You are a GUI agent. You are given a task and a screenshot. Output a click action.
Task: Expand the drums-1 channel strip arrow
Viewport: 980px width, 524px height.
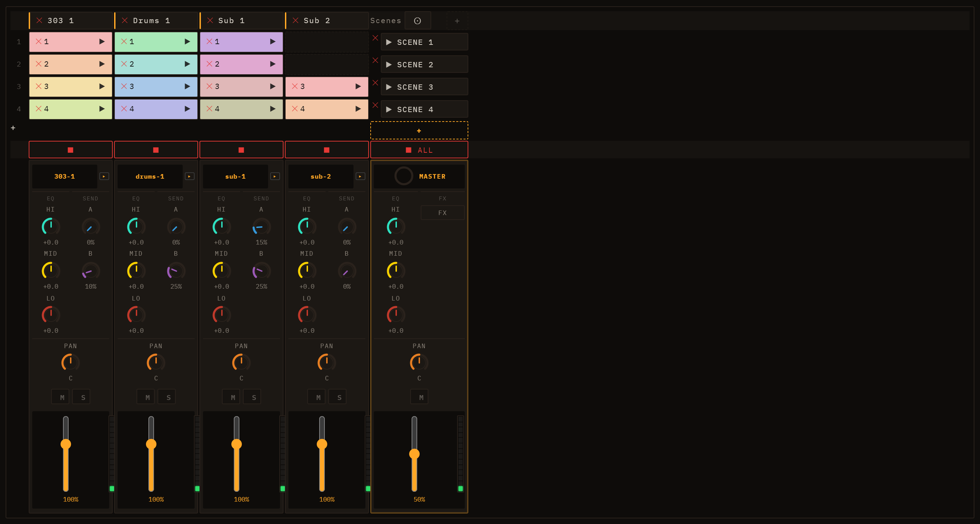point(189,176)
